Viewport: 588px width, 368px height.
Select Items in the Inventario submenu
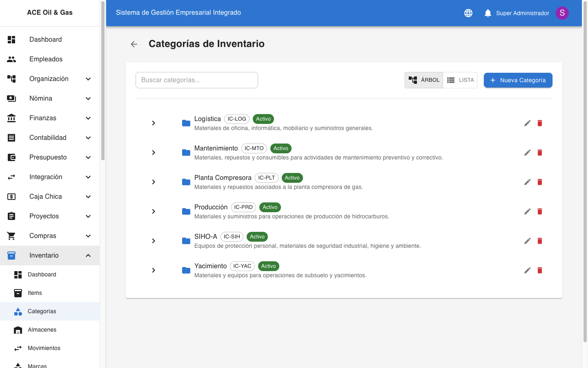click(x=35, y=293)
